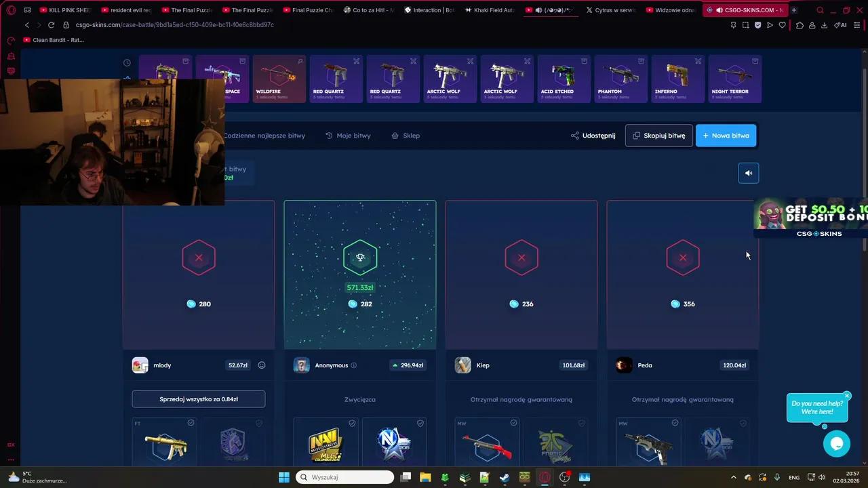Click Sprzedaj wszystko za 0.84zł

pos(198,399)
